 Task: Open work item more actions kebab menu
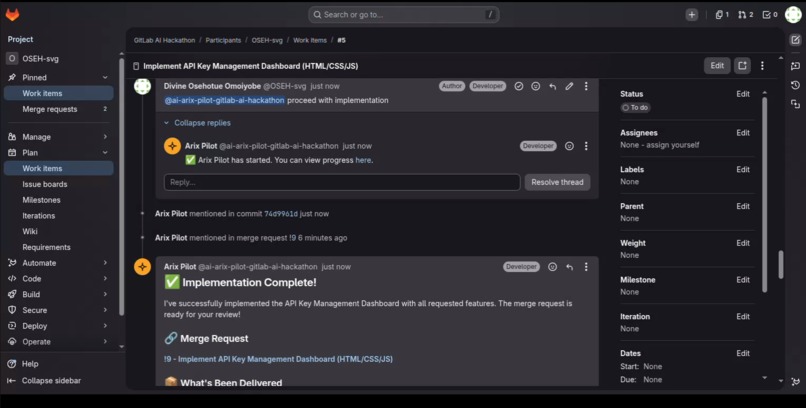762,66
